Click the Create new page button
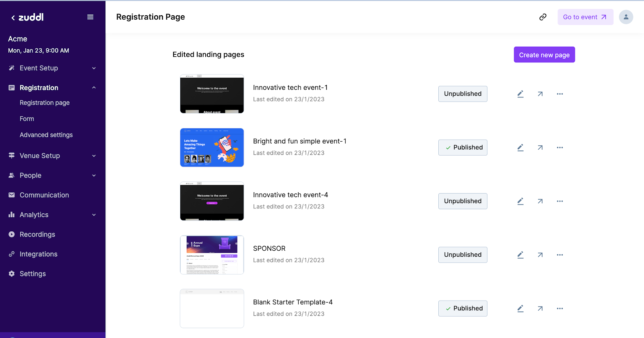This screenshot has height=338, width=644. coord(544,55)
